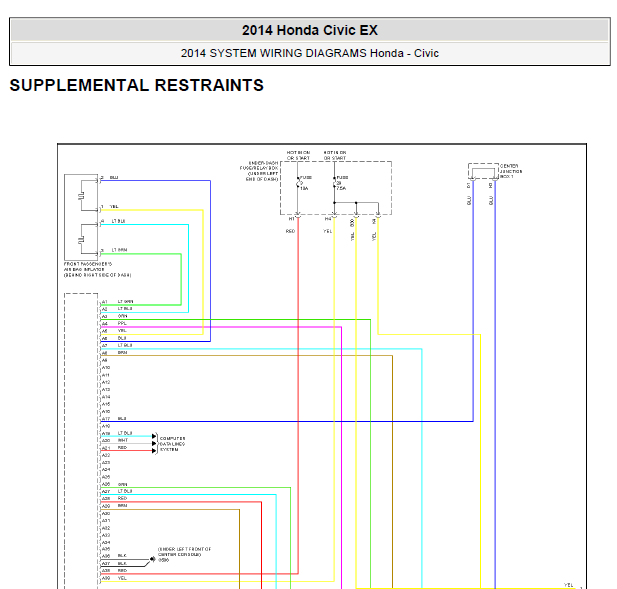Click the "2014 Honda Civic EX" title
This screenshot has height=589, width=617.
(x=310, y=30)
